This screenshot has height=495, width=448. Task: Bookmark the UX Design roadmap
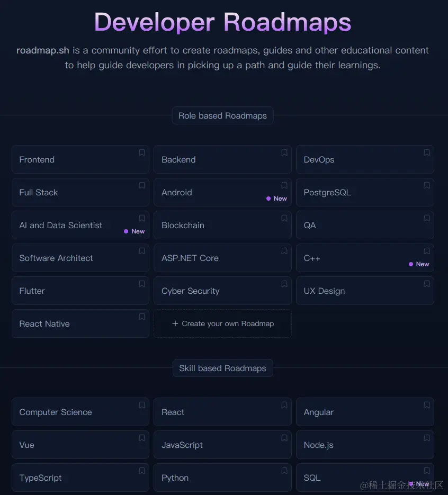[x=426, y=284]
